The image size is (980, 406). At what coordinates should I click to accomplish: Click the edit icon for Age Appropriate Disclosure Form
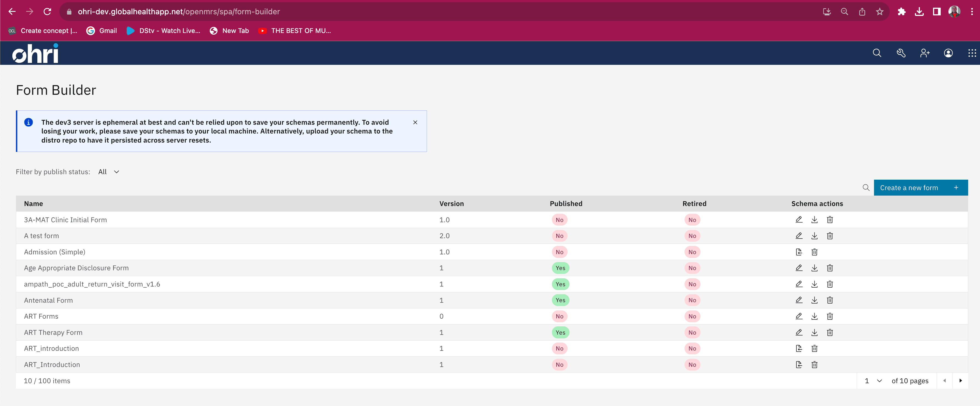799,268
